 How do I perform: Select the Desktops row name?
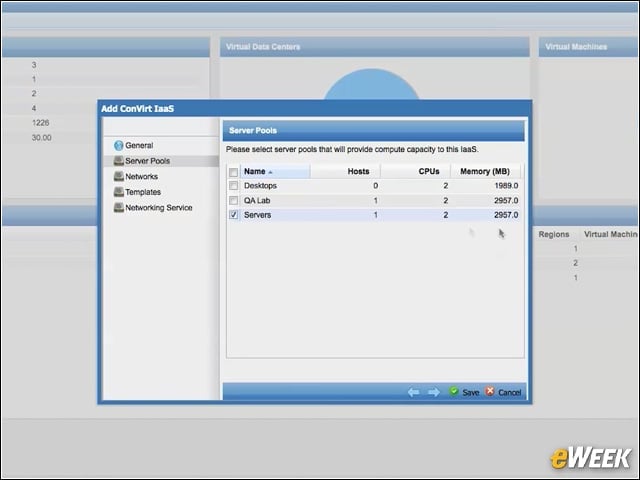click(260, 186)
